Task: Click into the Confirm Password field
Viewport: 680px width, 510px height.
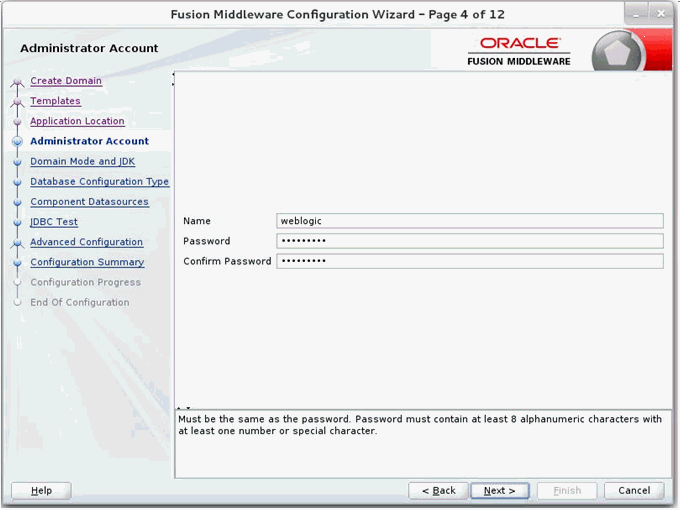Action: [470, 261]
